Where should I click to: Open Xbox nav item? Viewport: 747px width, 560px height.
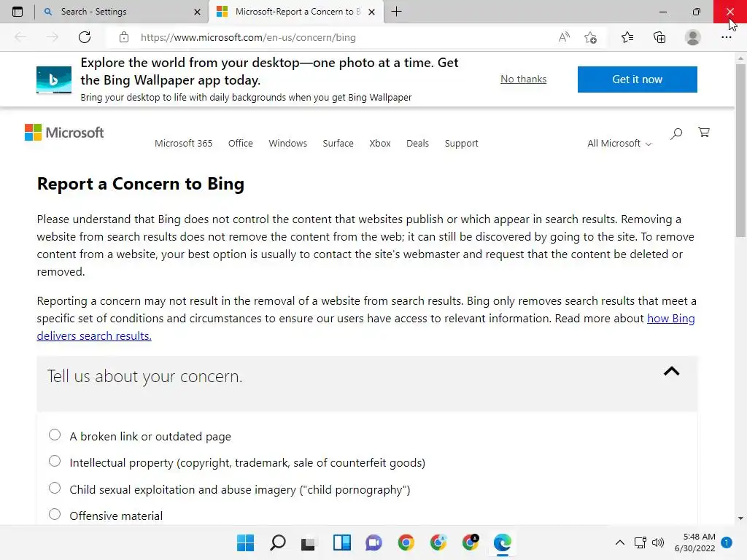(380, 144)
